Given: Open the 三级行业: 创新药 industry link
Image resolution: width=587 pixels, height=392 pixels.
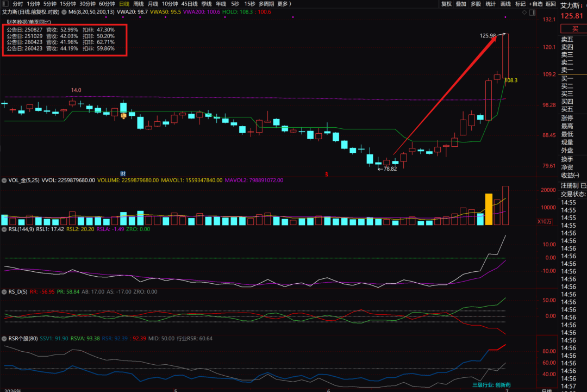Looking at the screenshot, I should click(x=491, y=385).
